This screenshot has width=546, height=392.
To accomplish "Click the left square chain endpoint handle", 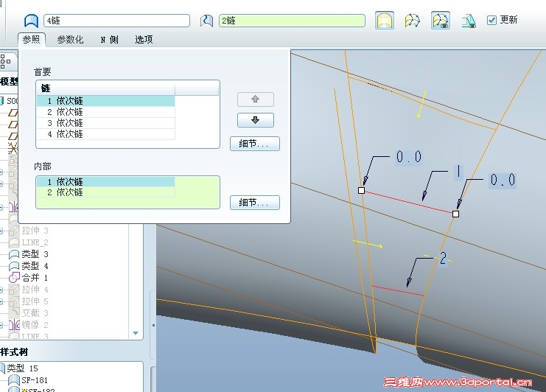I will pyautogui.click(x=362, y=190).
